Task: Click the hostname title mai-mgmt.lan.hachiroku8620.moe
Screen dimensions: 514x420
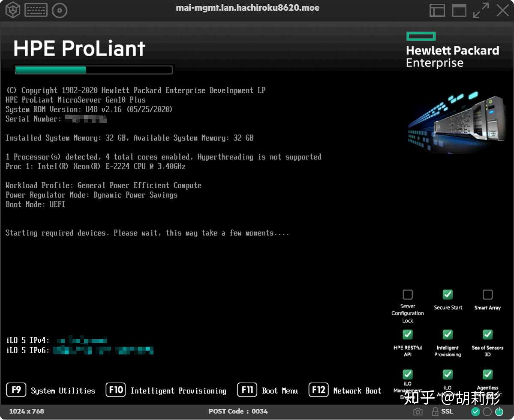Action: [x=247, y=8]
